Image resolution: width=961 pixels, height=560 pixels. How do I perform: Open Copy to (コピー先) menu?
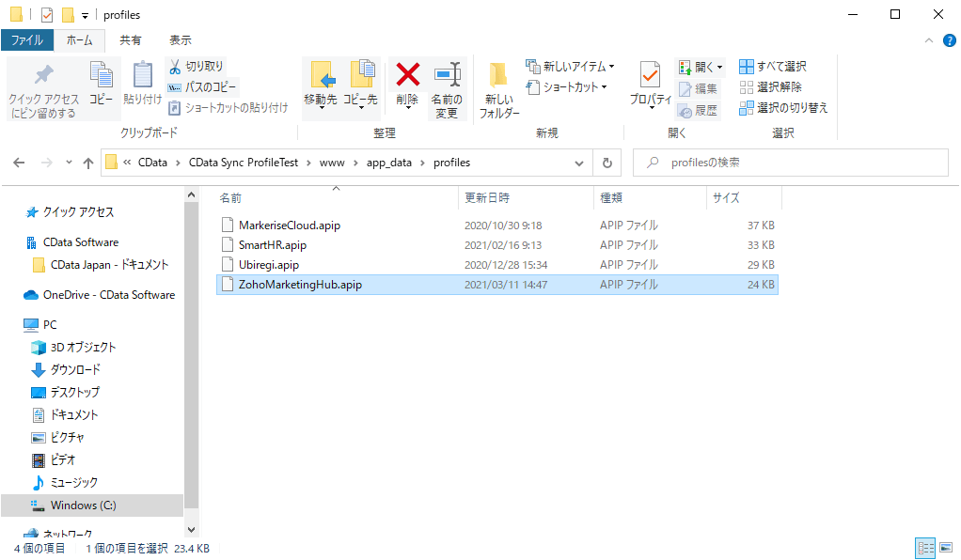pyautogui.click(x=360, y=86)
